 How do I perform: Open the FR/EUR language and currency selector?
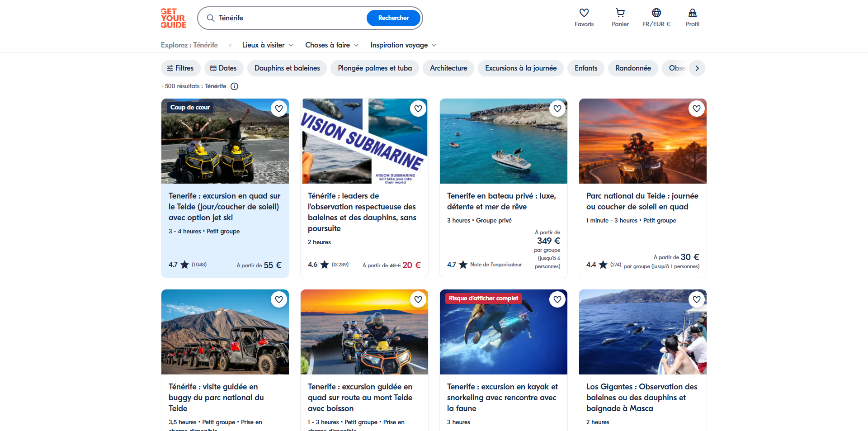point(656,18)
